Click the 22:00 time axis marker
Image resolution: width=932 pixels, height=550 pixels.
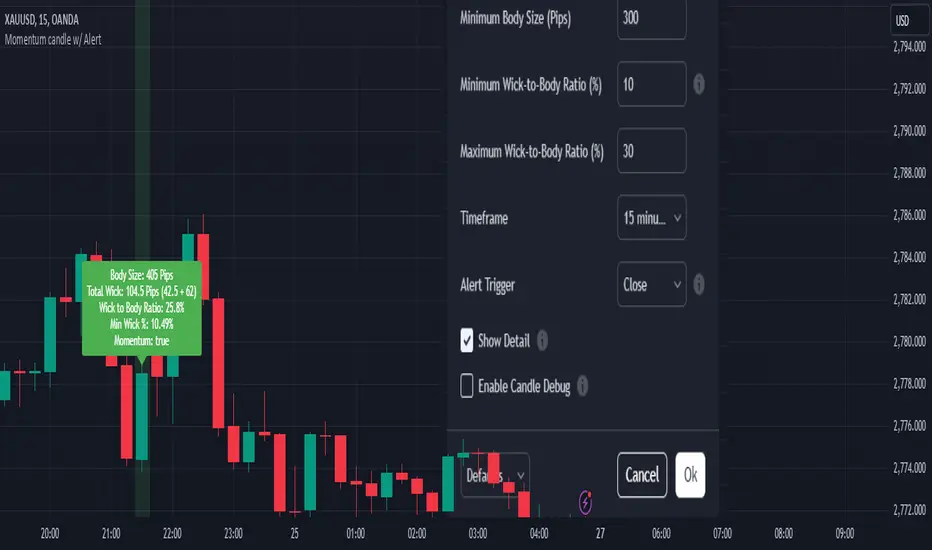(x=173, y=533)
